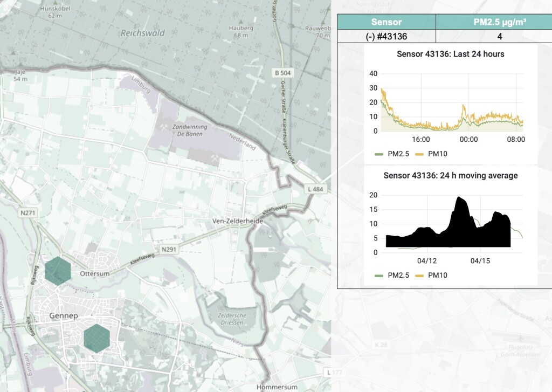Click the 00:00 peak in 24 hours chart
Image resolution: width=552 pixels, height=392 pixels.
(x=464, y=106)
